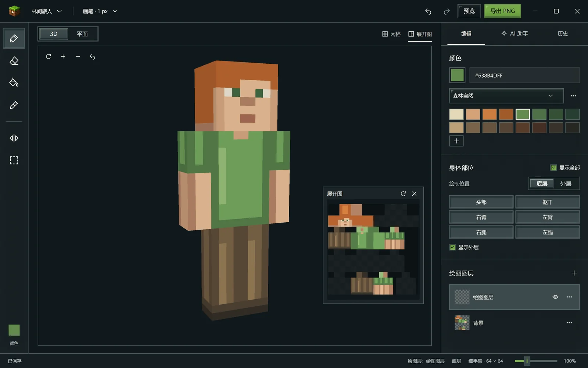The image size is (588, 368).
Task: Reset the 3D view rotation
Action: pos(49,57)
